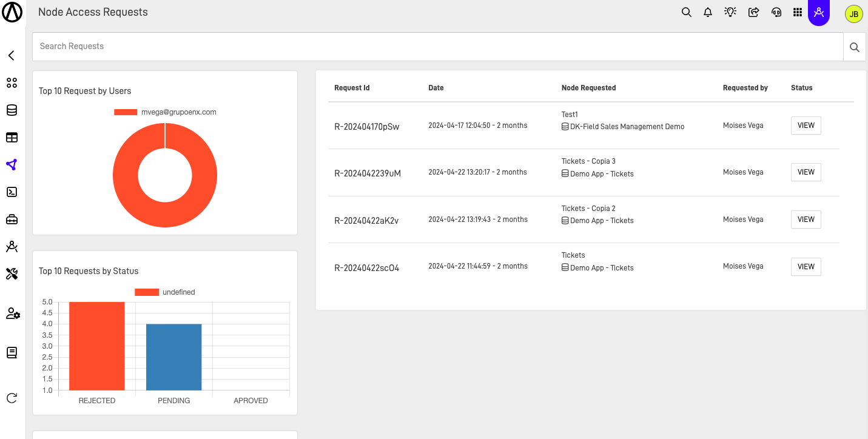The width and height of the screenshot is (868, 439).
Task: Open the database cylinder icon in sidebar
Action: [x=12, y=110]
